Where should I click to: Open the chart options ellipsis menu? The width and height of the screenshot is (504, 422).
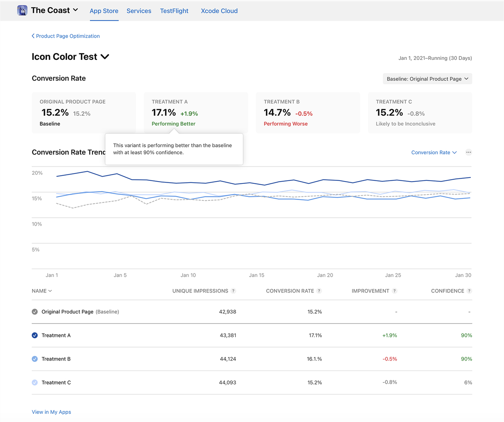coord(469,152)
